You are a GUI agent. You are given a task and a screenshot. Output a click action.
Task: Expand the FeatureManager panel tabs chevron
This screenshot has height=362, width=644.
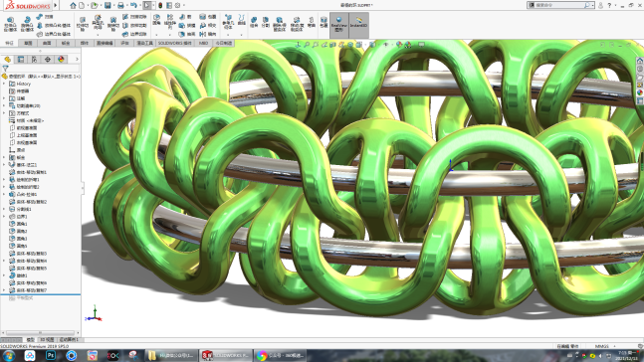click(x=77, y=60)
